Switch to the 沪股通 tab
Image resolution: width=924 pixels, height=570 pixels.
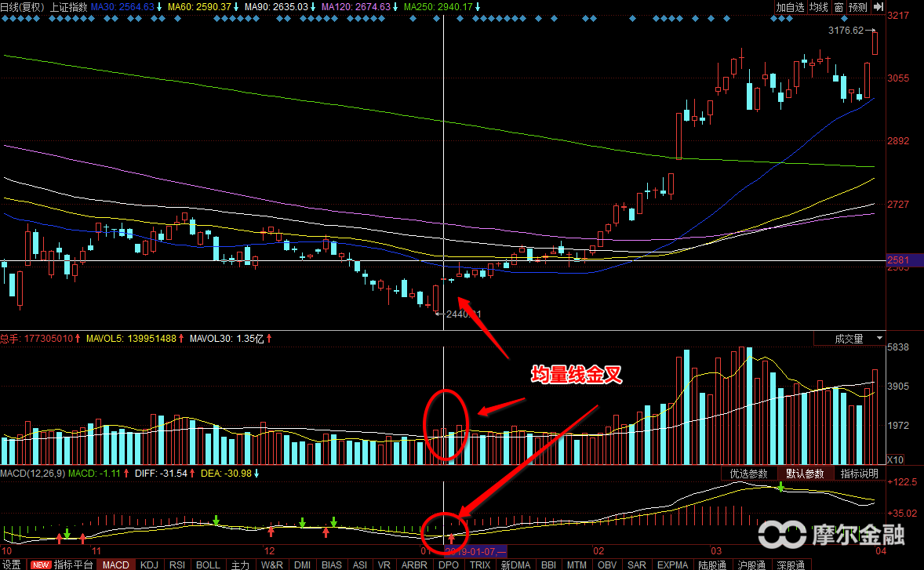751,565
